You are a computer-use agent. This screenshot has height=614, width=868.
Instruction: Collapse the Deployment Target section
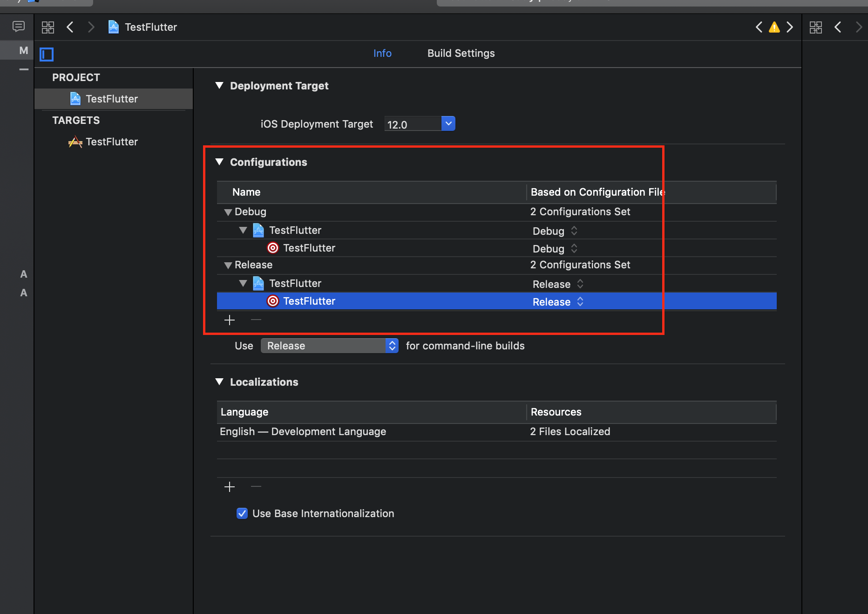219,85
